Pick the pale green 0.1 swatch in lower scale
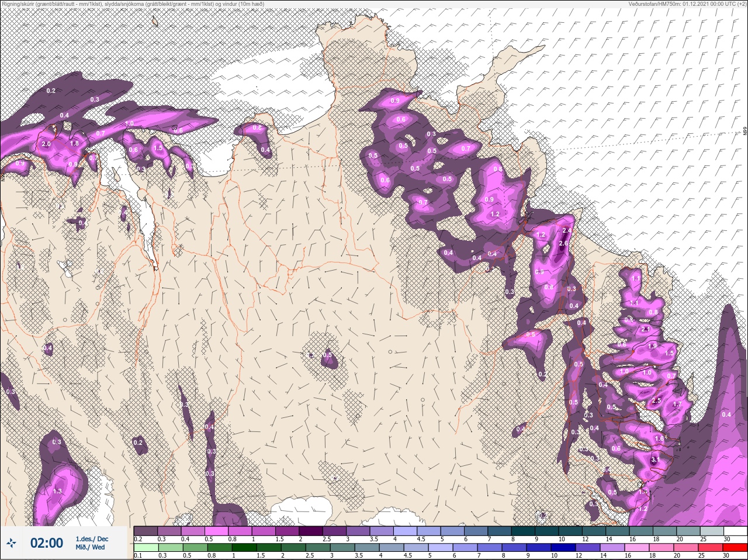The width and height of the screenshot is (748, 560). tap(146, 547)
